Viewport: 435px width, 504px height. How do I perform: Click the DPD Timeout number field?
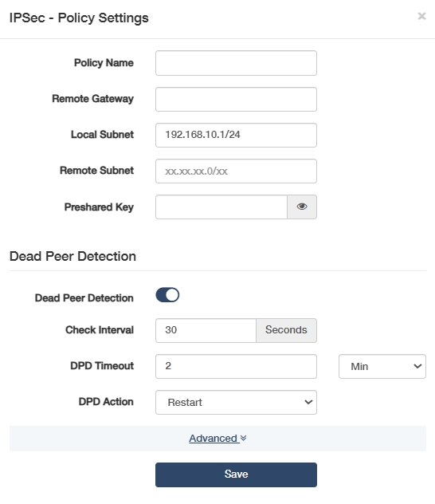[x=236, y=366]
